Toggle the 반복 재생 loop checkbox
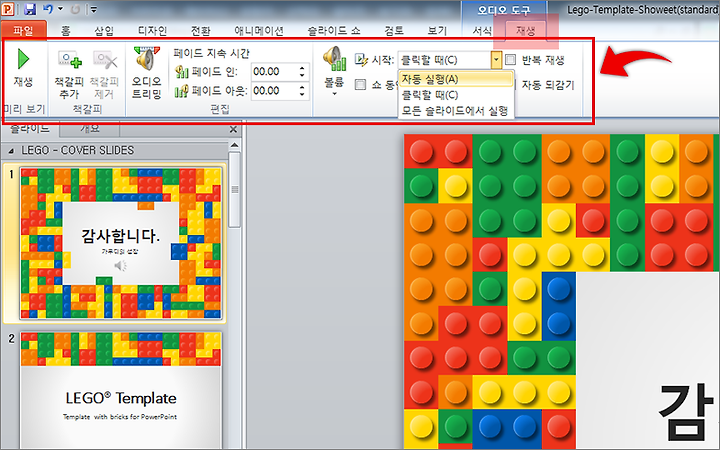This screenshot has height=450, width=720. point(510,60)
